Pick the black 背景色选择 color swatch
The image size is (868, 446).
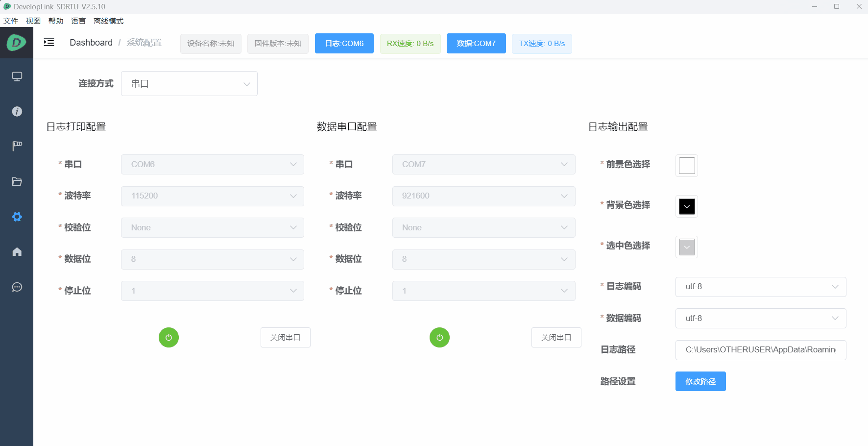pos(686,206)
